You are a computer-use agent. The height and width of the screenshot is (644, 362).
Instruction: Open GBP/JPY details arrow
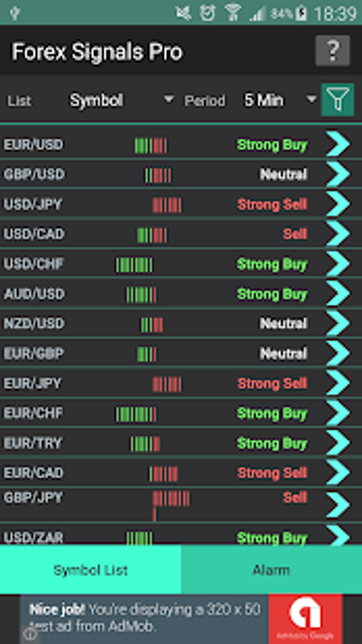pyautogui.click(x=338, y=504)
